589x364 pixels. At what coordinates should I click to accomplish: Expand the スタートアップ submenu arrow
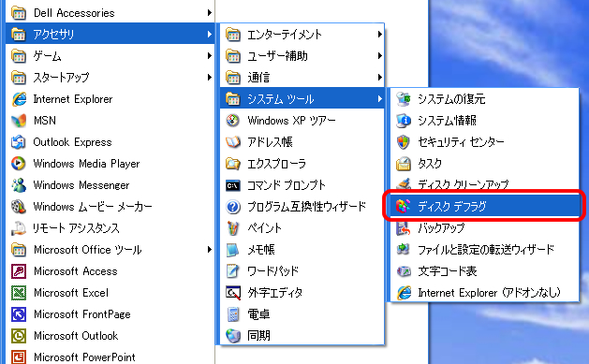(x=209, y=78)
